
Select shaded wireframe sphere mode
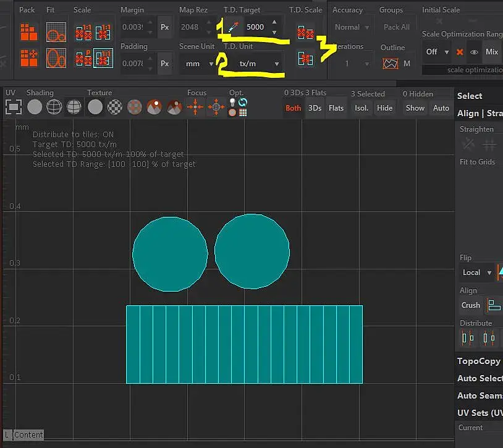74,107
